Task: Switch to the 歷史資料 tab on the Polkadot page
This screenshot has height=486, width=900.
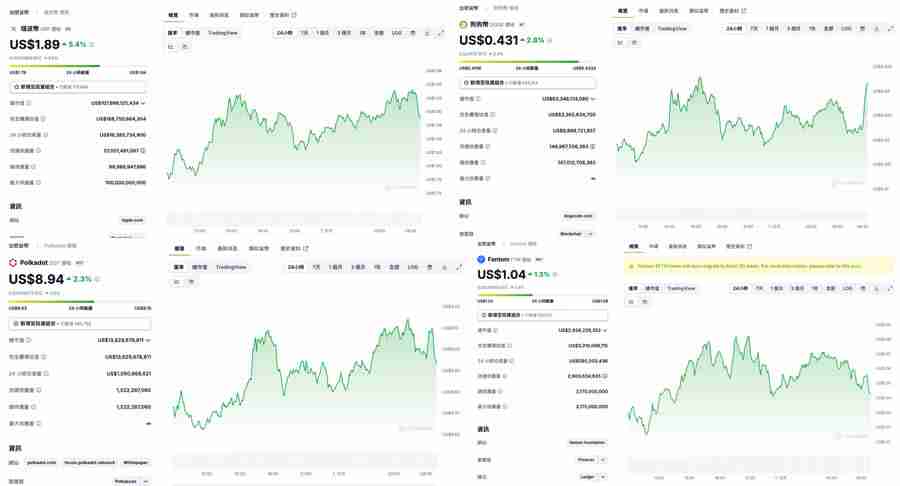Action: pos(293,248)
